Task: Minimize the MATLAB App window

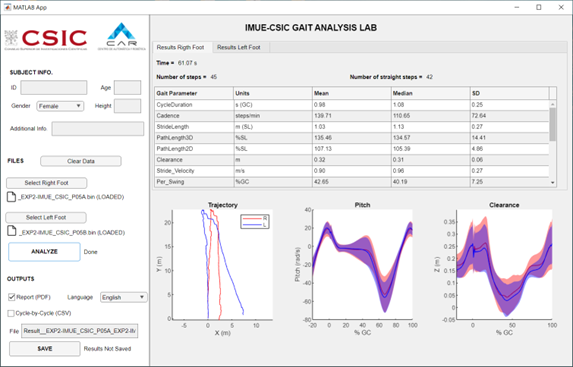Action: tap(517, 7)
